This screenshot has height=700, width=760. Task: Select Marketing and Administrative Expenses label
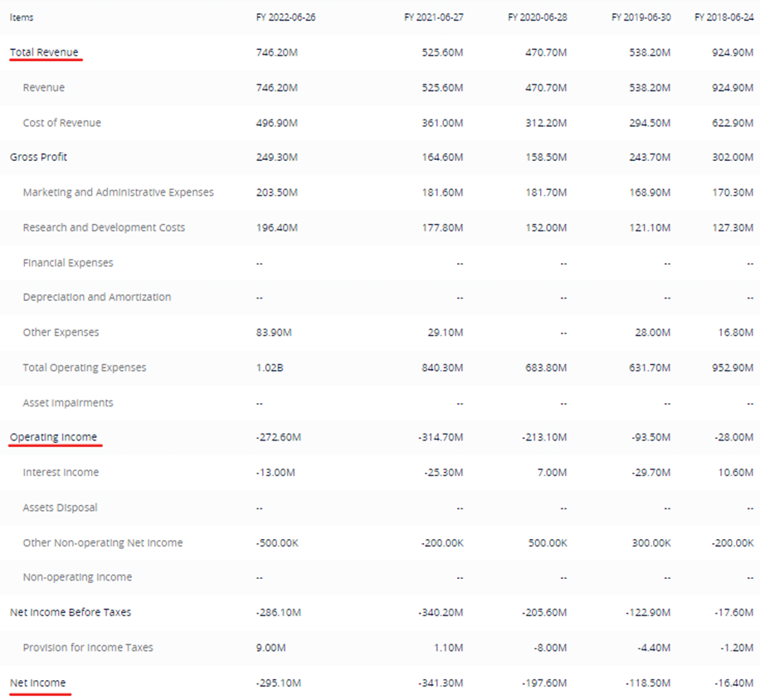pos(119,192)
